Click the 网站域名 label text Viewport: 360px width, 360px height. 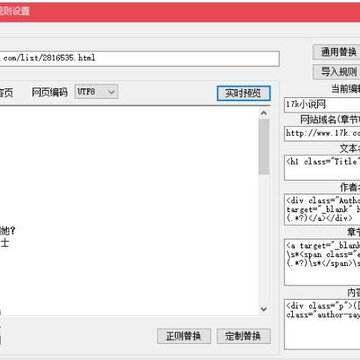[318, 120]
